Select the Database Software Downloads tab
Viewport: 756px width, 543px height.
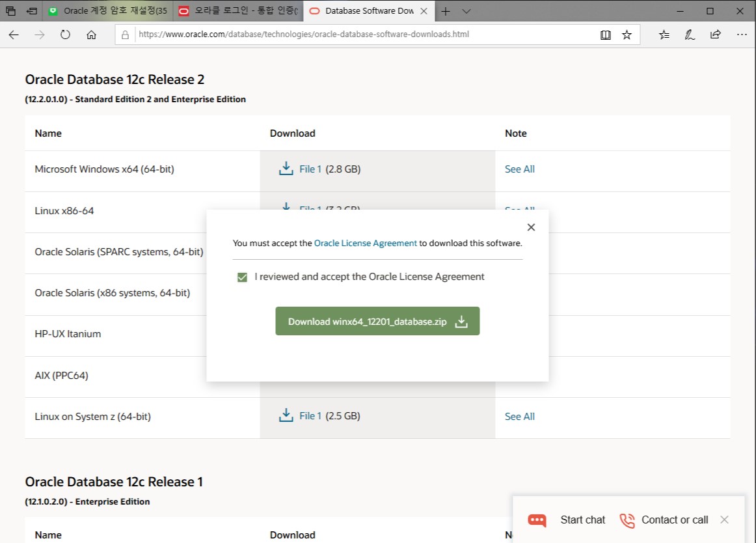pyautogui.click(x=369, y=10)
